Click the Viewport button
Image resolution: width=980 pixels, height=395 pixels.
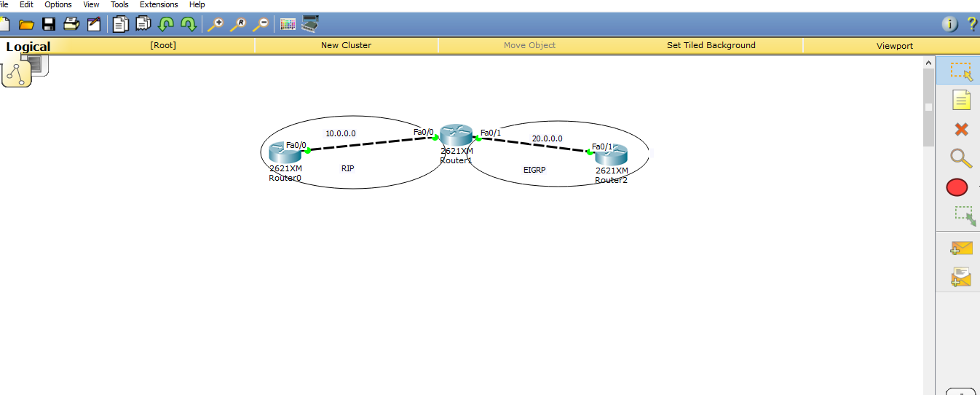[895, 45]
